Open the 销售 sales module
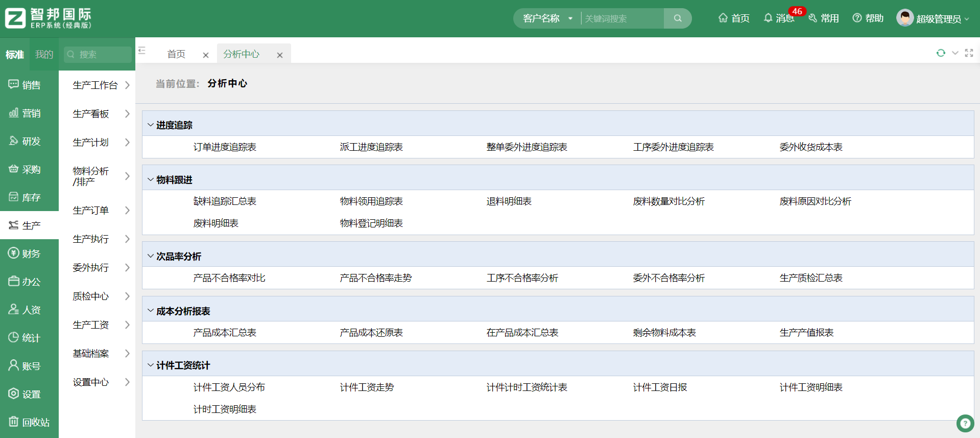This screenshot has height=438, width=980. point(29,85)
